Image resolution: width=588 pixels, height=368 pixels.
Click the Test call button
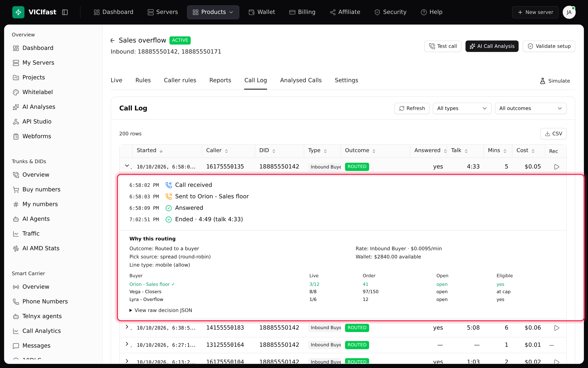(x=443, y=46)
